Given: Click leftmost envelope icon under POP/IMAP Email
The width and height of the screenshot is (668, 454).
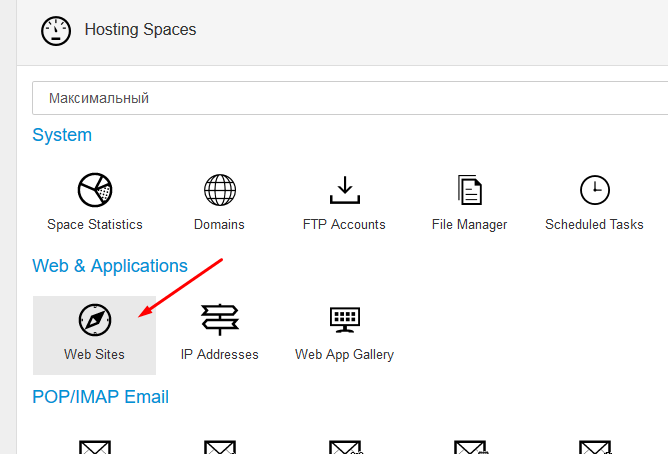Looking at the screenshot, I should coord(95,447).
